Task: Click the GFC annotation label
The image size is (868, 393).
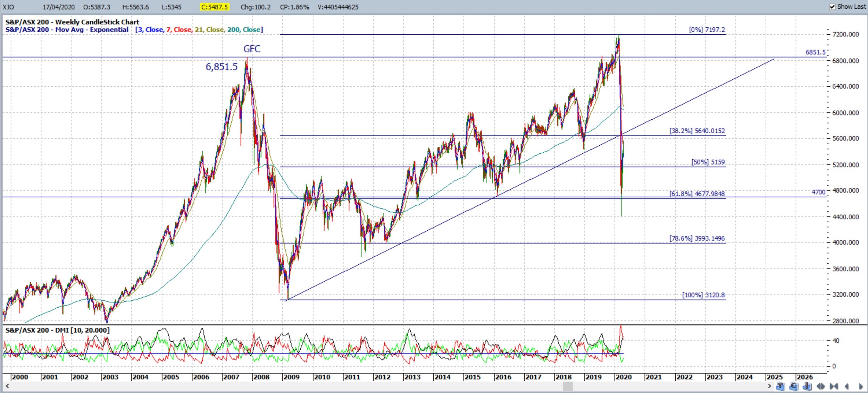Action: (x=252, y=49)
